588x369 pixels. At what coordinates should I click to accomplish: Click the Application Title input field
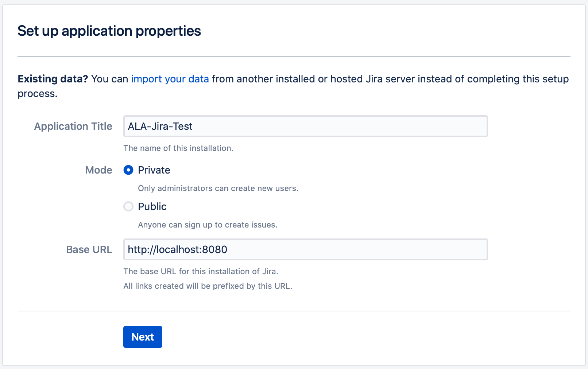tap(305, 126)
